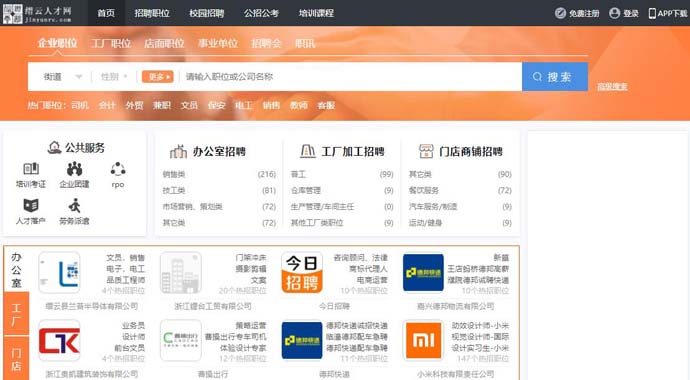Open the 劳务派遣 service icon

point(74,205)
